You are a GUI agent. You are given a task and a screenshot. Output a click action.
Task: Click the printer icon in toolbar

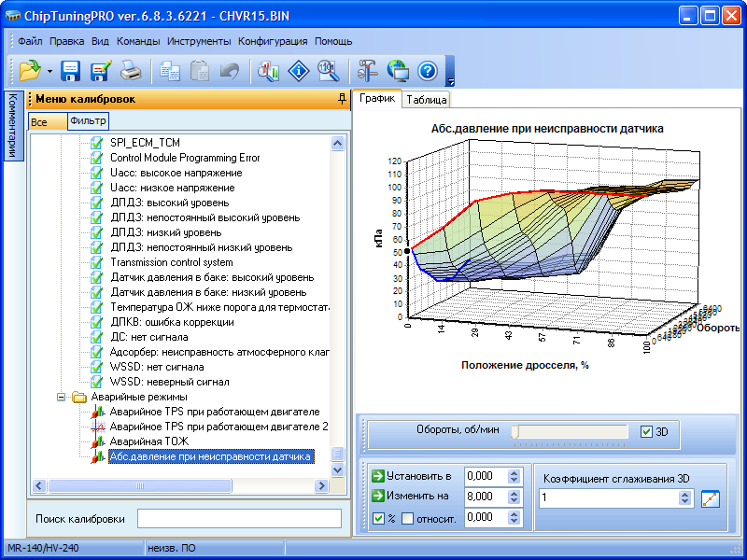[132, 71]
